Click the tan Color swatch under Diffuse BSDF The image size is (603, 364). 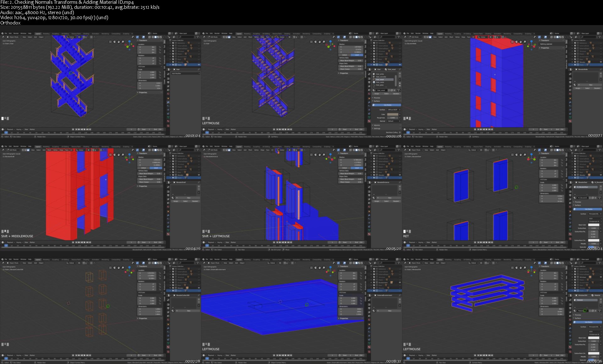point(393,115)
